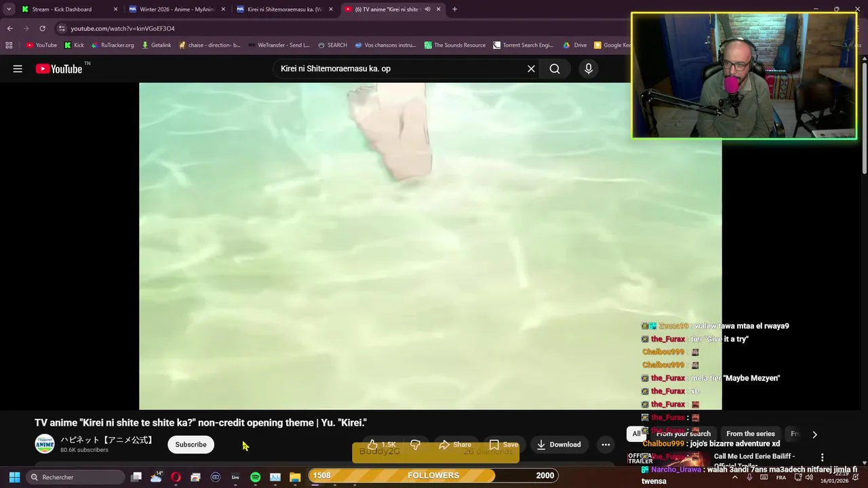
Task: Open volume control in system tray
Action: 809,477
